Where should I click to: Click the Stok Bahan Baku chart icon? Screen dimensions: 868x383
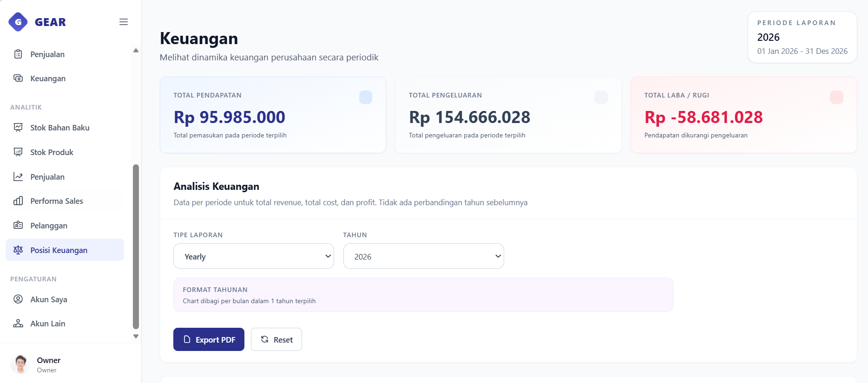tap(18, 128)
